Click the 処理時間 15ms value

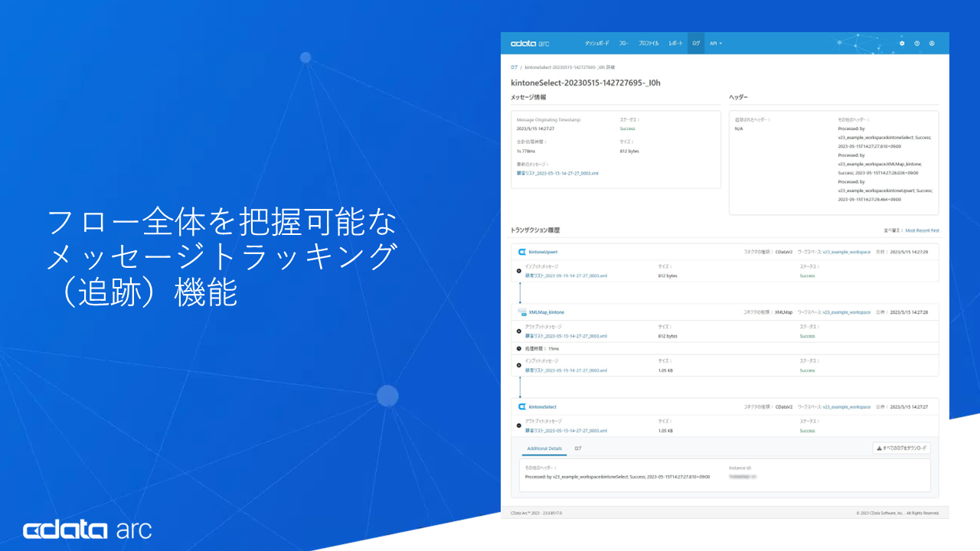click(x=554, y=348)
